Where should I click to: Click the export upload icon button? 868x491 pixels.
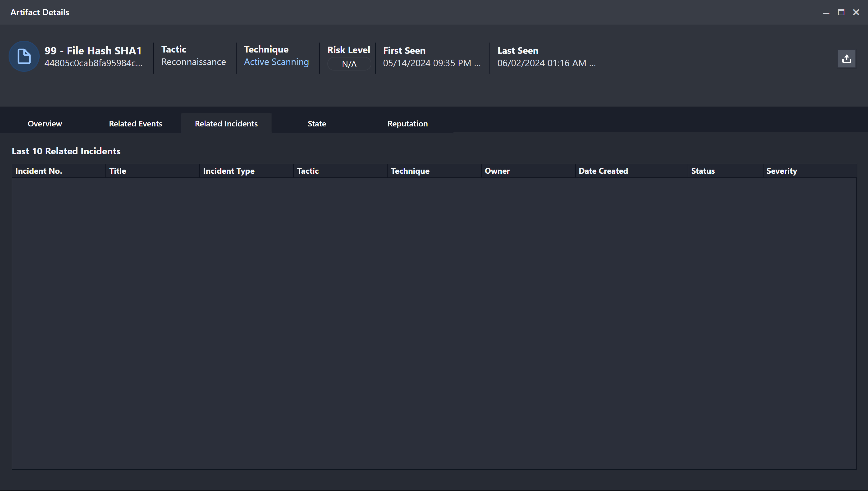pos(846,59)
